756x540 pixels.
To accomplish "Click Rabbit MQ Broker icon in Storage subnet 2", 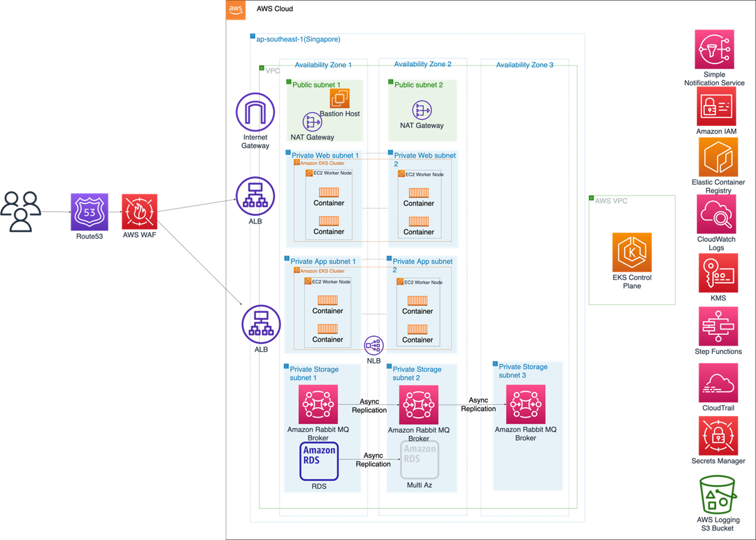I will [419, 405].
